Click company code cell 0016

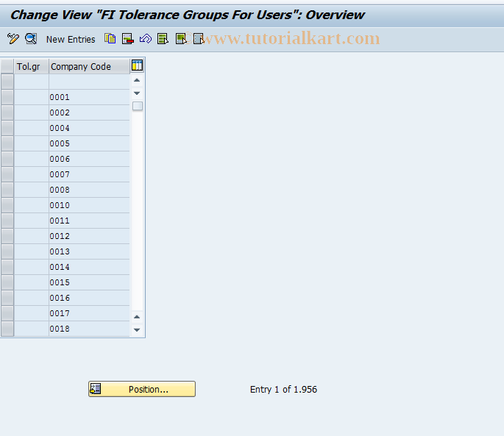click(89, 298)
